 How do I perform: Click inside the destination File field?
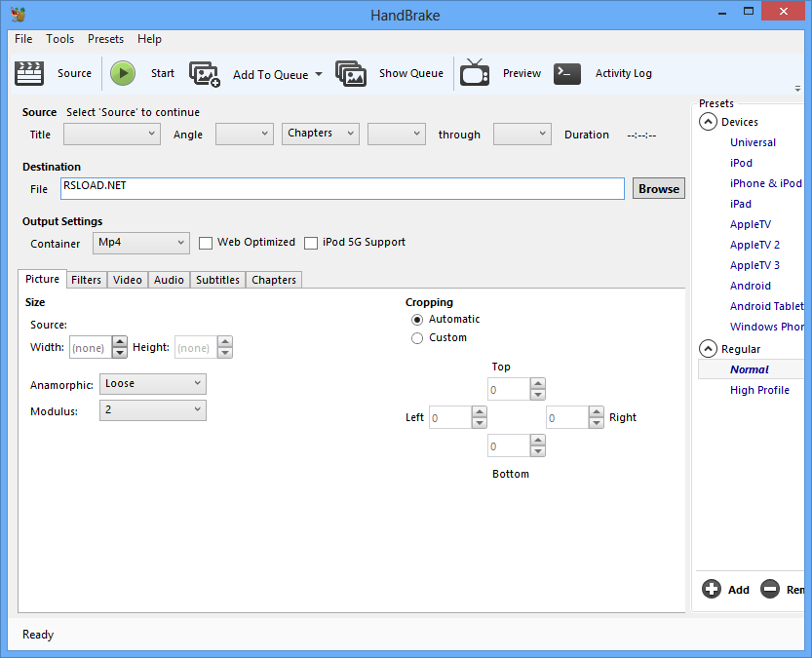coord(341,188)
